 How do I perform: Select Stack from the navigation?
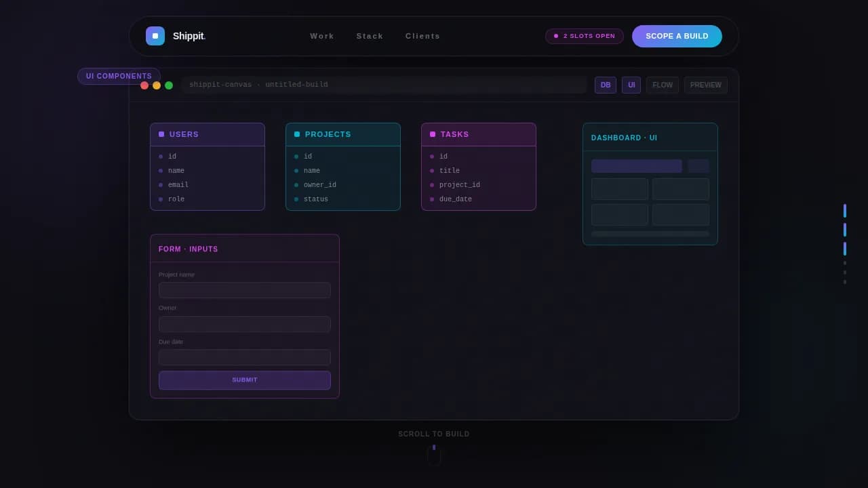point(370,36)
